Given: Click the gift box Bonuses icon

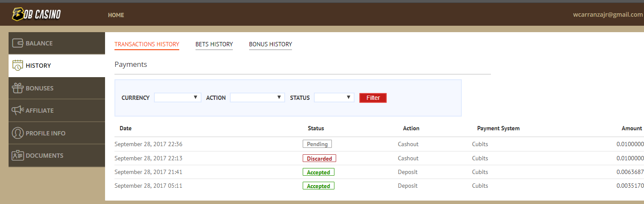Looking at the screenshot, I should click(18, 88).
